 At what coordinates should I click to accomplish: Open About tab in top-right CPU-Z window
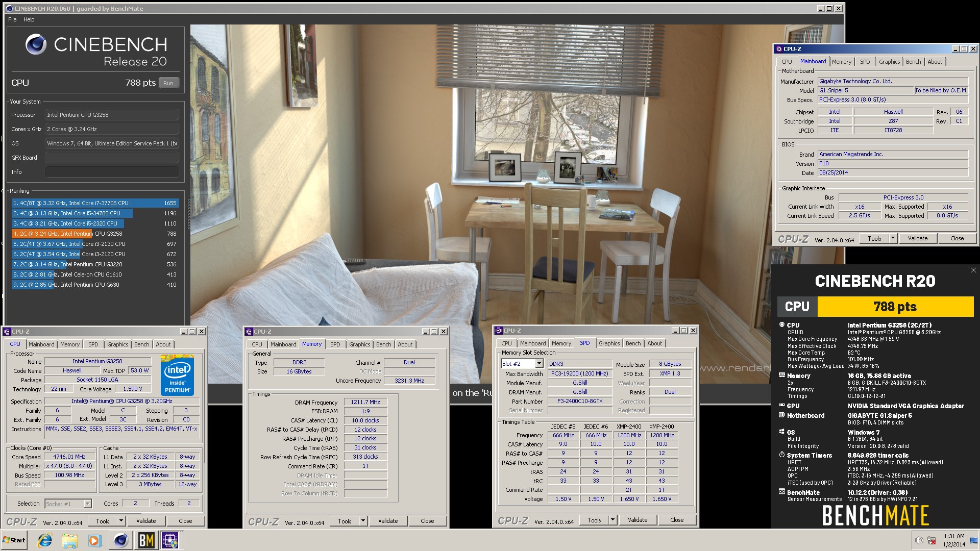(x=935, y=62)
